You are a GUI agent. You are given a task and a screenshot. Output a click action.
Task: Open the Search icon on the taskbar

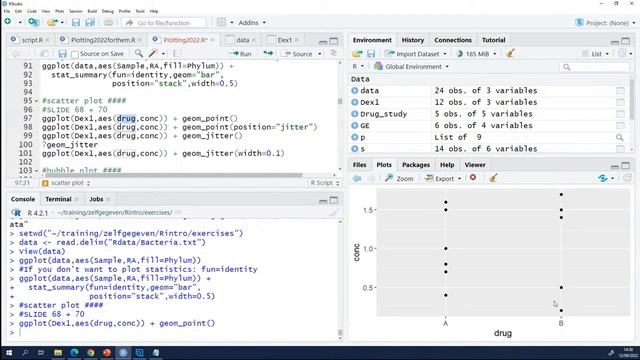pyautogui.click(x=25, y=353)
